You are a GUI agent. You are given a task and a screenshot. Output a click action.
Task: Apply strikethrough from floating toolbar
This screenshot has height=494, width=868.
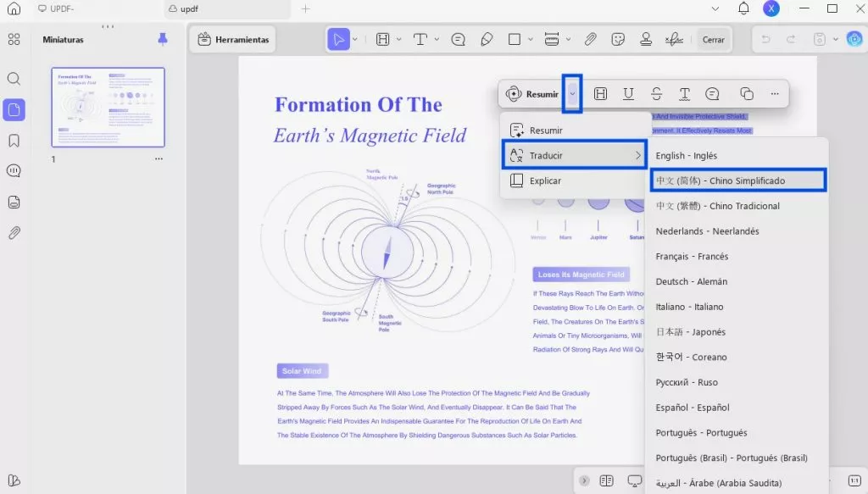(x=657, y=94)
